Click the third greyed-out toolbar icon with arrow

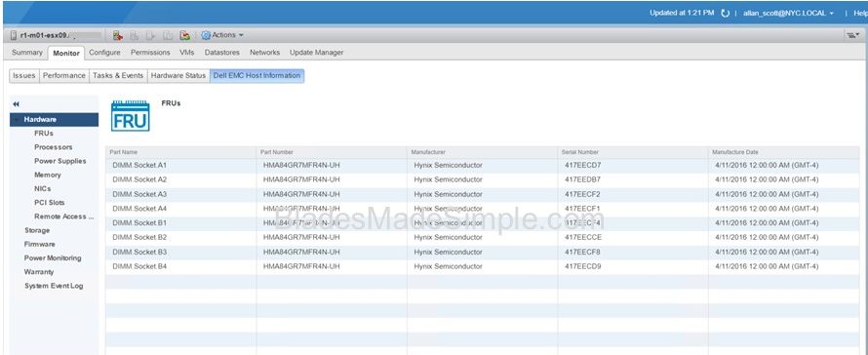(150, 35)
